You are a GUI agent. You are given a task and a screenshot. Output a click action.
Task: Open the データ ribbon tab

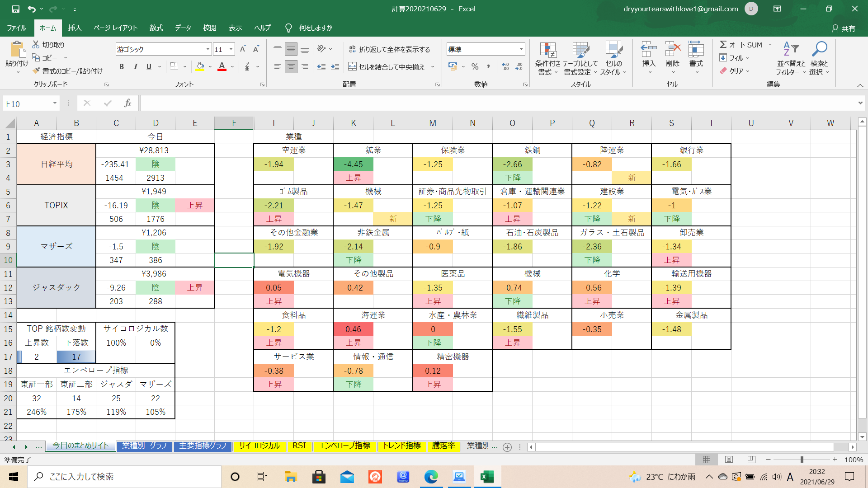[x=183, y=28]
